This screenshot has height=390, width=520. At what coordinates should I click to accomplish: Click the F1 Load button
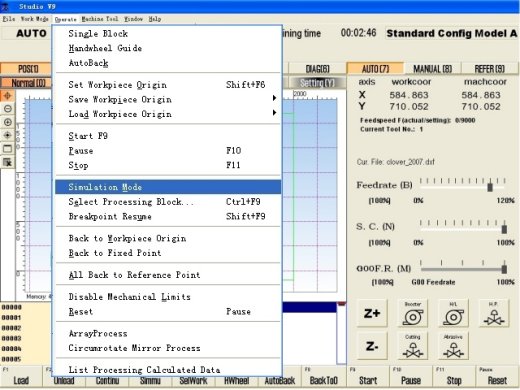[21, 378]
